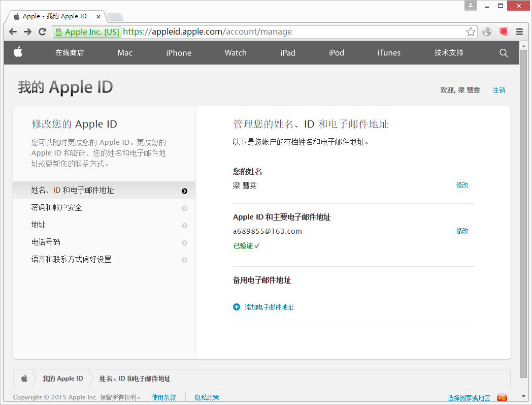Viewport: 532px width, 405px height.
Task: Click the plus icon for adding email
Action: [237, 307]
